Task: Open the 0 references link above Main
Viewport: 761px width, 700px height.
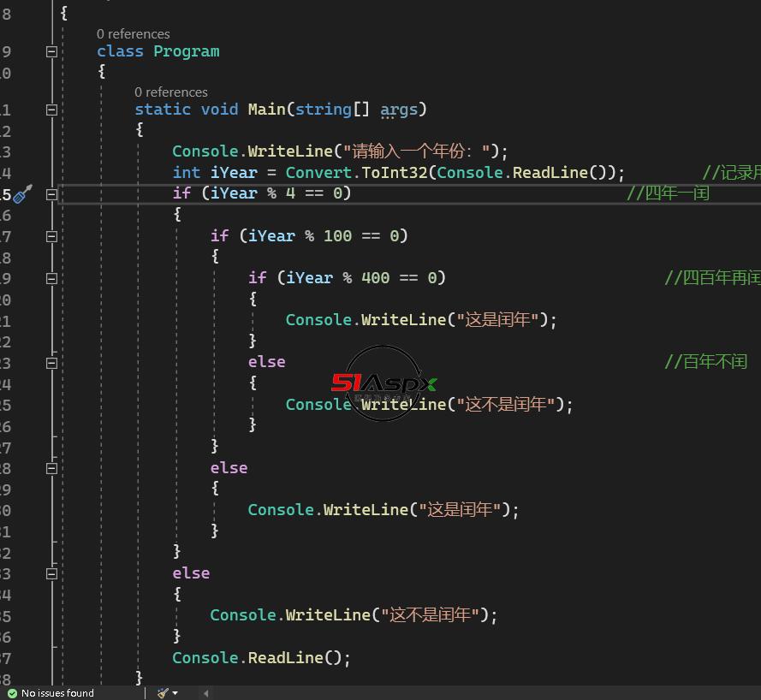Action: (x=171, y=92)
